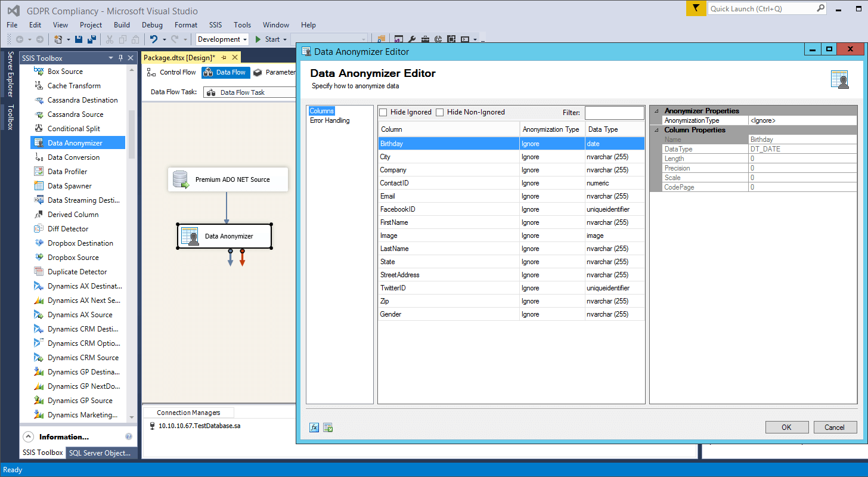This screenshot has width=868, height=477.
Task: Click Cancel in Data Anonymizer Editor
Action: (x=835, y=427)
